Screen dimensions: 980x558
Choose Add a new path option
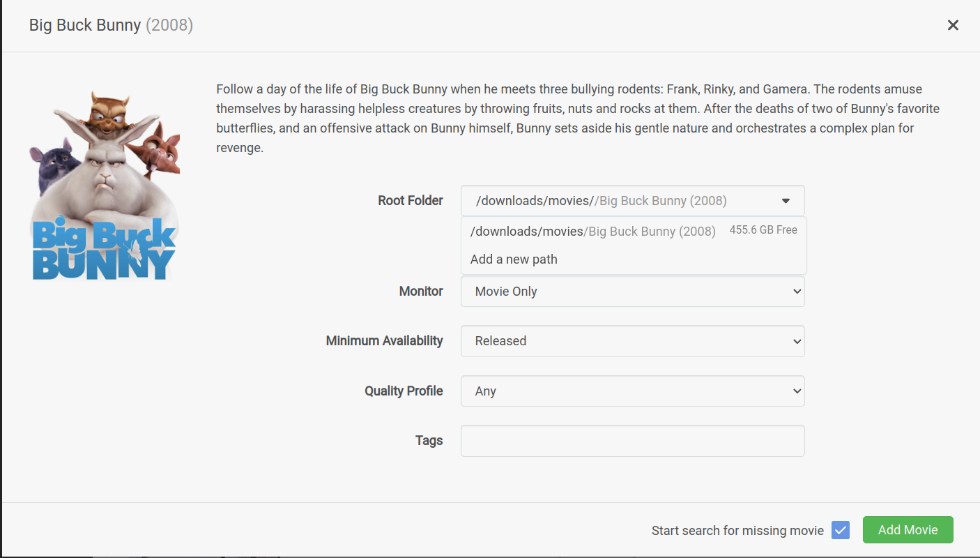tap(634, 259)
